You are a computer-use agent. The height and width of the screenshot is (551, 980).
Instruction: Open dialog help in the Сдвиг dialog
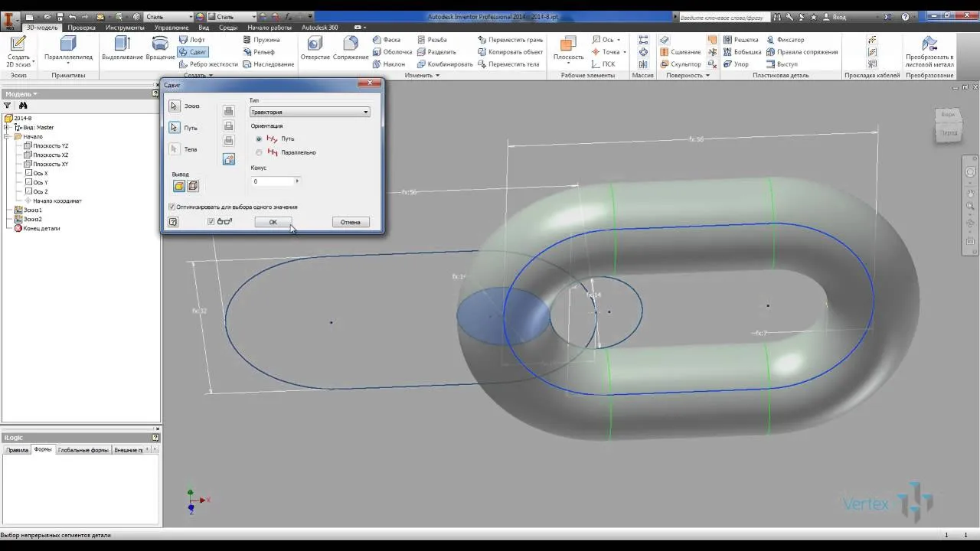pos(173,222)
